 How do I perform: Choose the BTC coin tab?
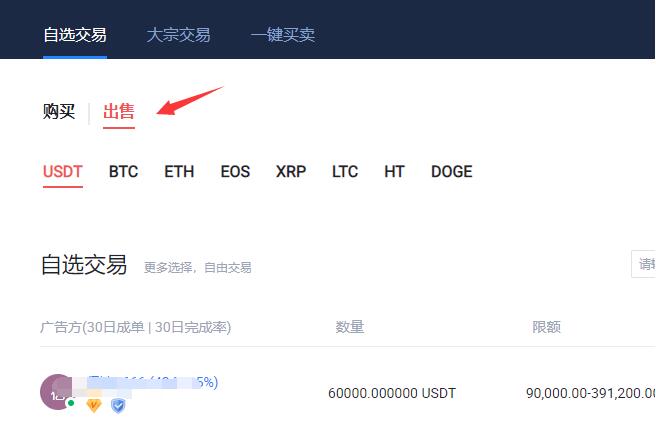pos(123,172)
